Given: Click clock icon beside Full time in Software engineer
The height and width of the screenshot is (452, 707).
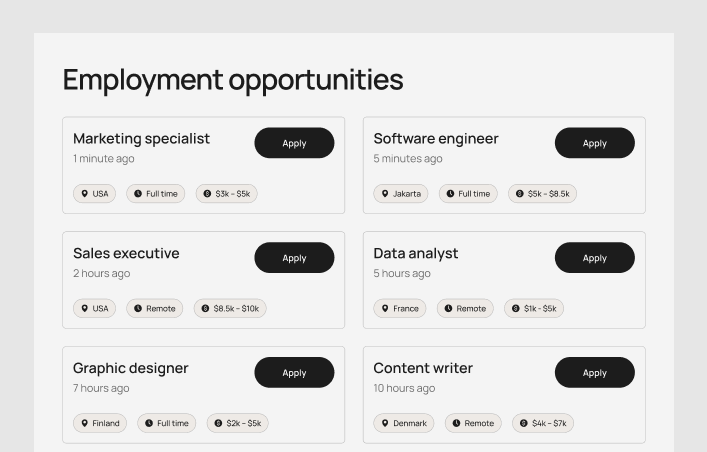Looking at the screenshot, I should 450,194.
